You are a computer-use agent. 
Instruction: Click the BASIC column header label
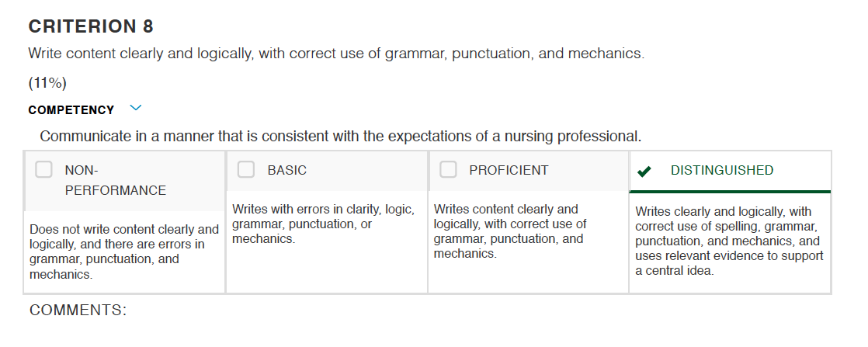[x=286, y=170]
